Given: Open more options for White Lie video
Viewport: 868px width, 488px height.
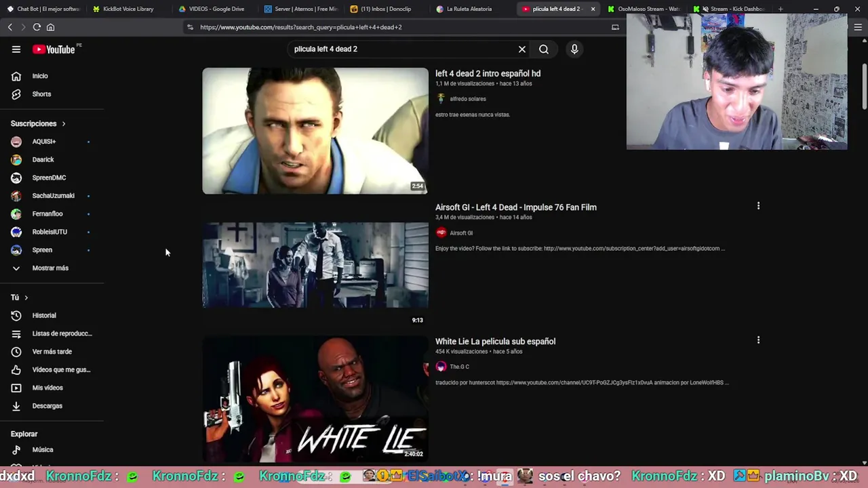Looking at the screenshot, I should click(x=758, y=340).
